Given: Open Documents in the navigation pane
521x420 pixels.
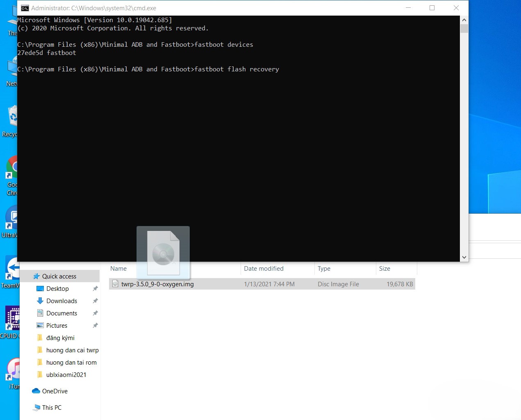Looking at the screenshot, I should (61, 313).
